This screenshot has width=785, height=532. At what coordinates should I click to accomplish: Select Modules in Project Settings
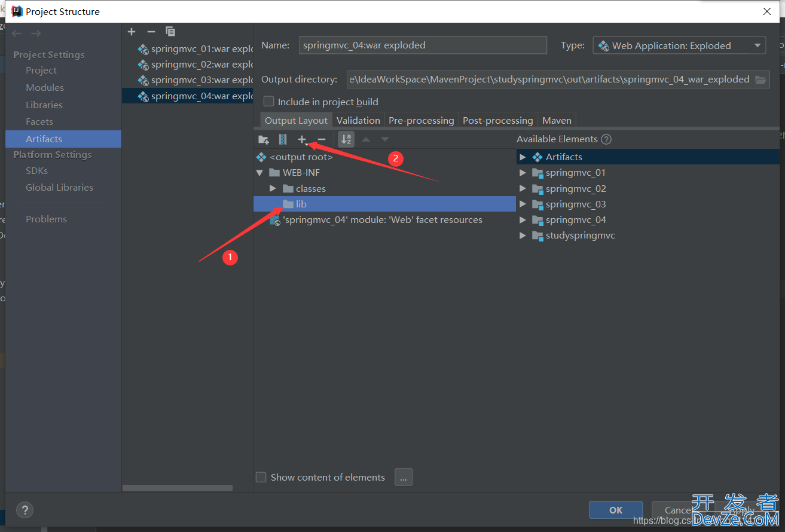point(45,88)
